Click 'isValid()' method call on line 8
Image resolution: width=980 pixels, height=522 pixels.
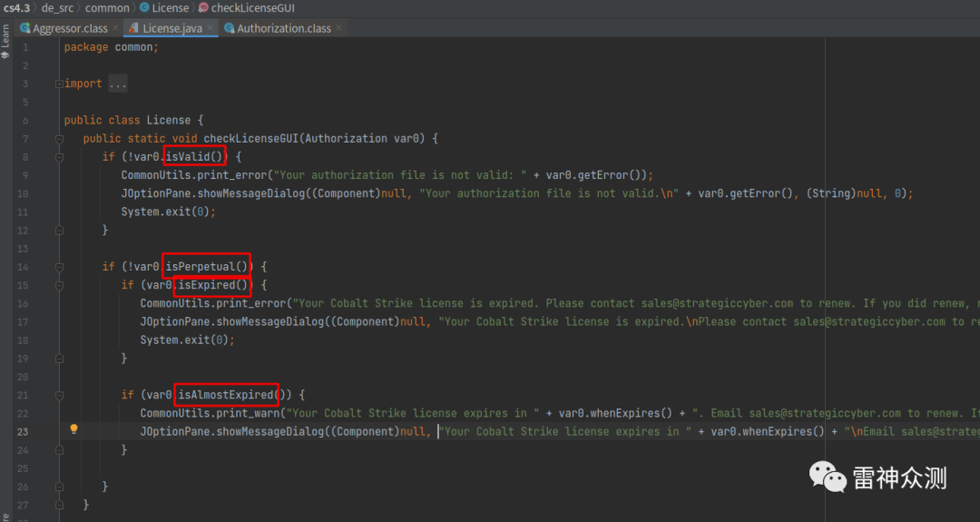click(194, 157)
